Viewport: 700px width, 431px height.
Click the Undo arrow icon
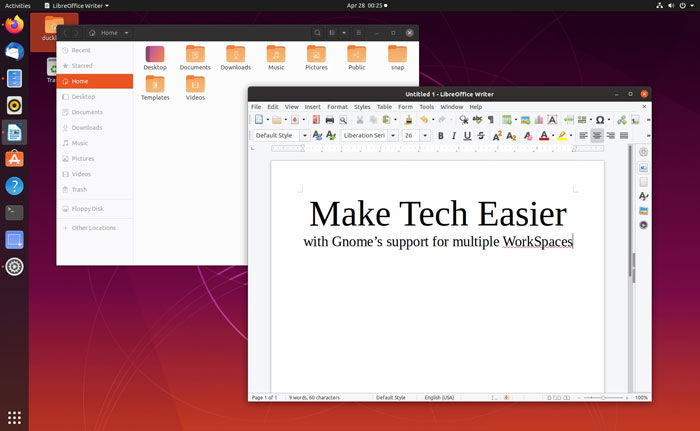point(424,120)
